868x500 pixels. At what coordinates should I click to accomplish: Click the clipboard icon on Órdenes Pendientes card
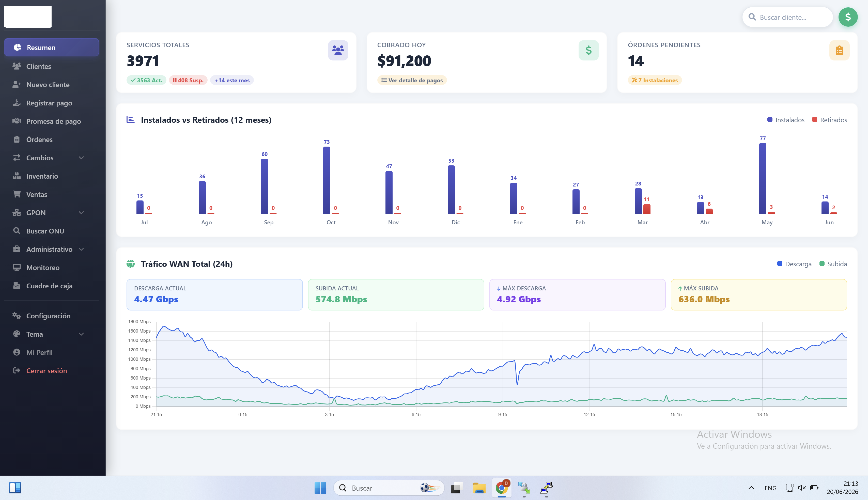pos(839,51)
